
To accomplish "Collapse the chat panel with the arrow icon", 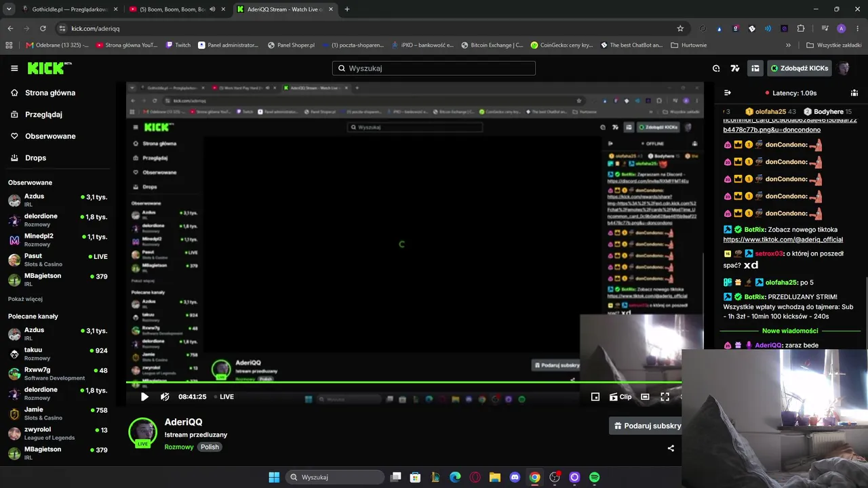I will click(728, 93).
